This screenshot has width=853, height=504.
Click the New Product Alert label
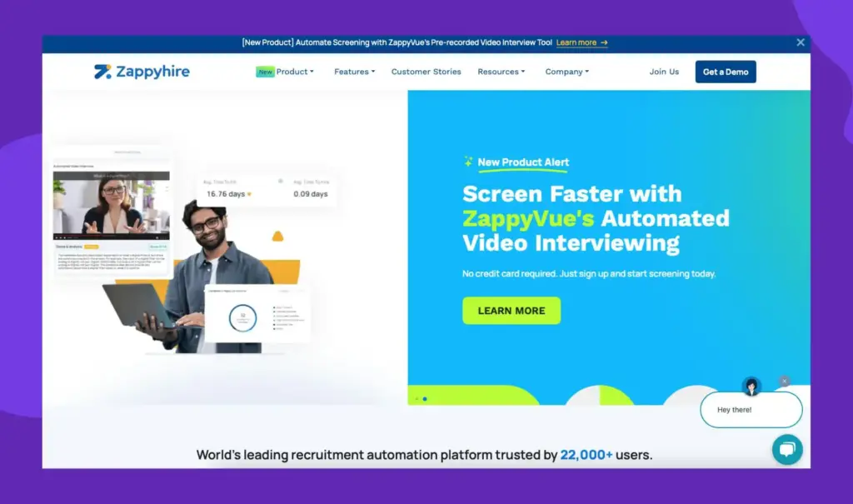523,162
